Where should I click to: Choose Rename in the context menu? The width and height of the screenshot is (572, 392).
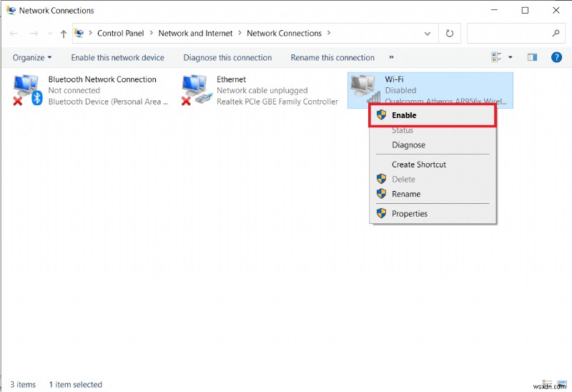[x=433, y=194]
